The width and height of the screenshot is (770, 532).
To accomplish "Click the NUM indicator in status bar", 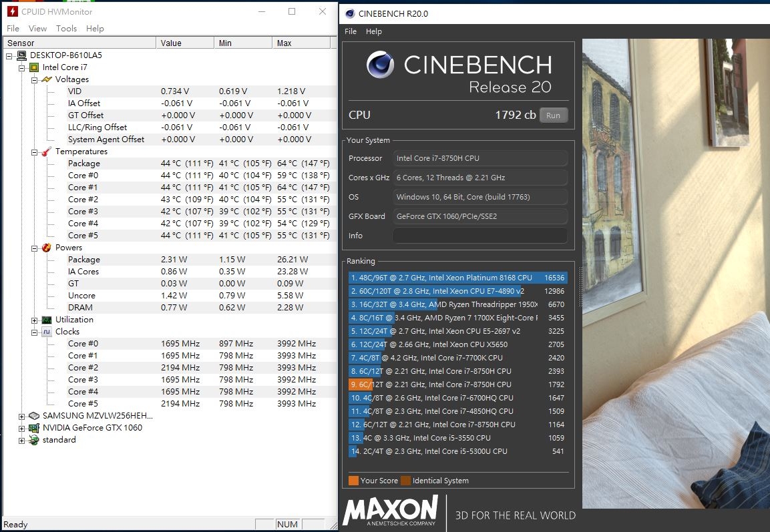I will 287,524.
